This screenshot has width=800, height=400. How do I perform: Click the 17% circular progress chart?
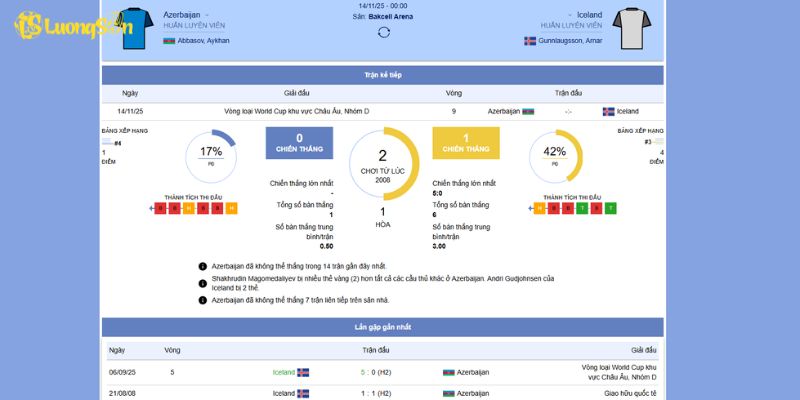(x=211, y=155)
